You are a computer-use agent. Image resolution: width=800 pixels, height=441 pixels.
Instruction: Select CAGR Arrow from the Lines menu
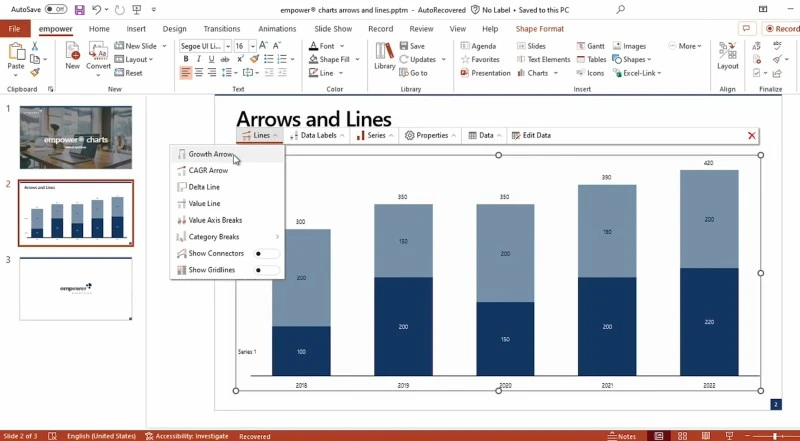coord(208,171)
